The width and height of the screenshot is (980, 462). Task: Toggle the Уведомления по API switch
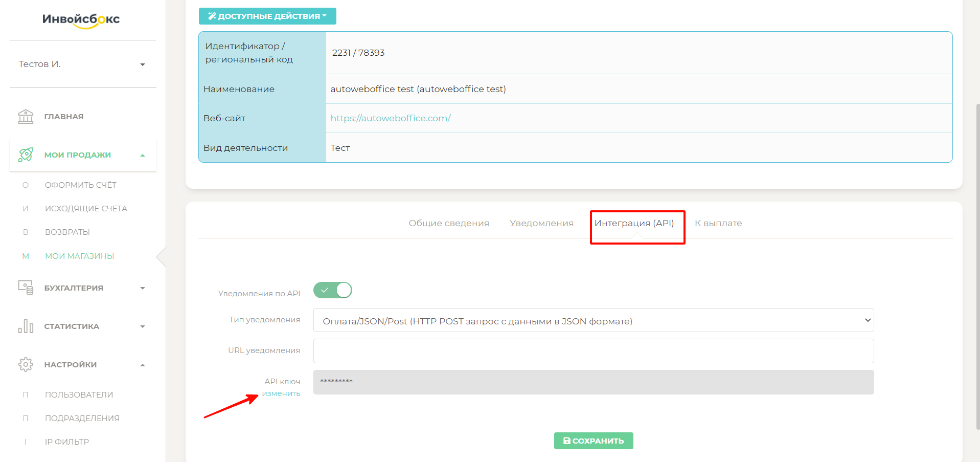(333, 290)
